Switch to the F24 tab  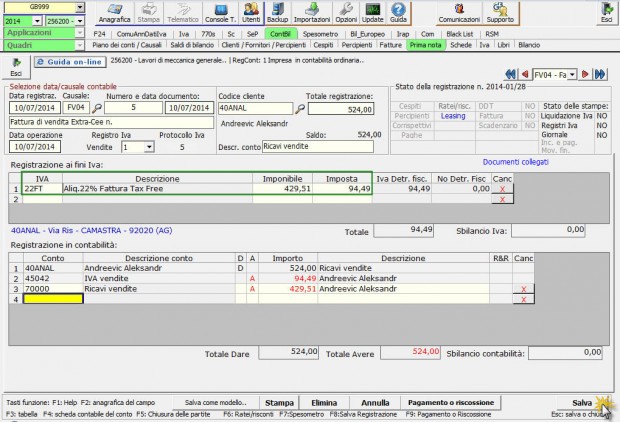tap(99, 34)
